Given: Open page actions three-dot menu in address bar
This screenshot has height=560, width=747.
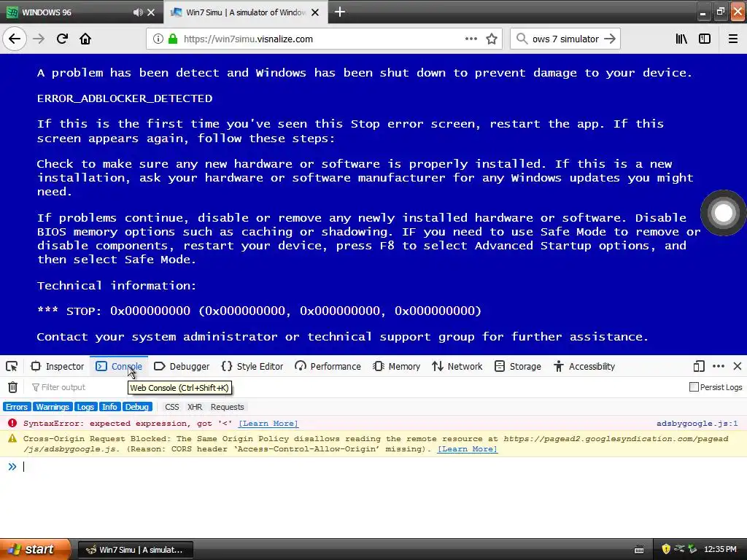Looking at the screenshot, I should 471,39.
